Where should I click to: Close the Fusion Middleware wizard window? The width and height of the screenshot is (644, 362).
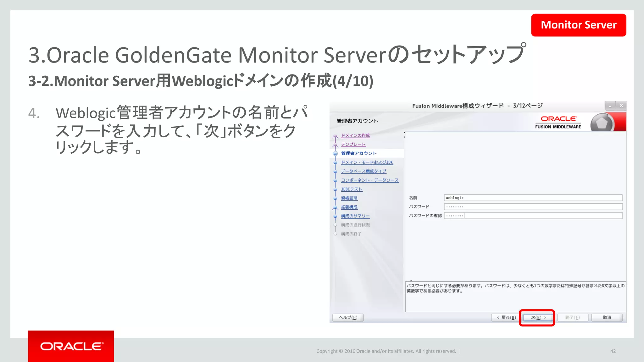(621, 106)
